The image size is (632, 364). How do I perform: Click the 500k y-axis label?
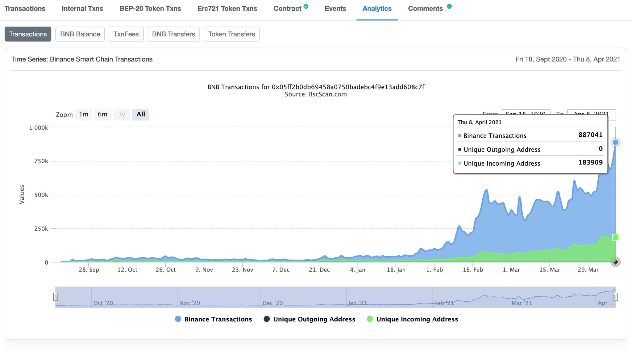(x=41, y=195)
